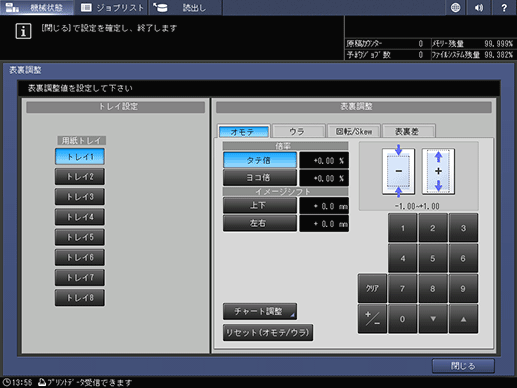Open the speaker sound settings icon
Viewport: 517px width, 388px height.
pos(479,7)
